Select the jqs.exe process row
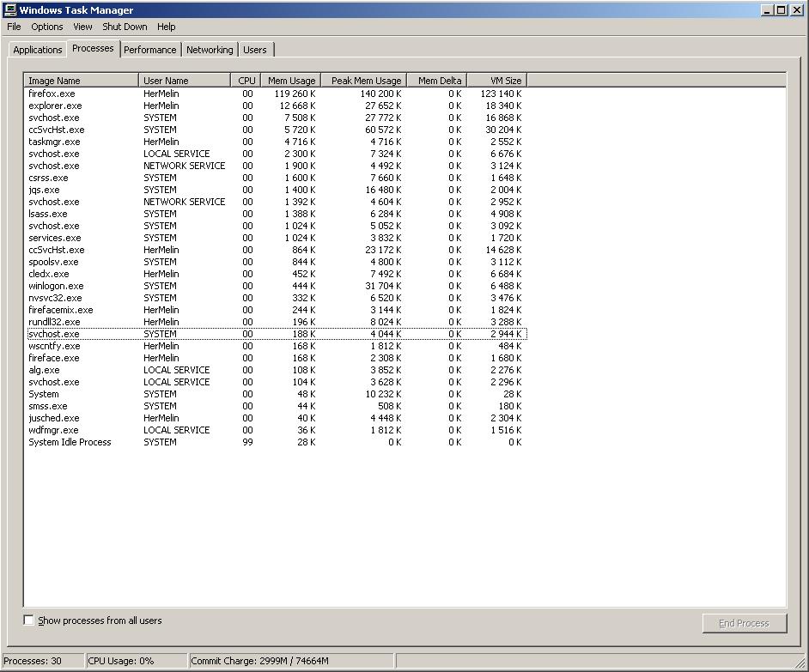This screenshot has height=672, width=809. (x=277, y=190)
